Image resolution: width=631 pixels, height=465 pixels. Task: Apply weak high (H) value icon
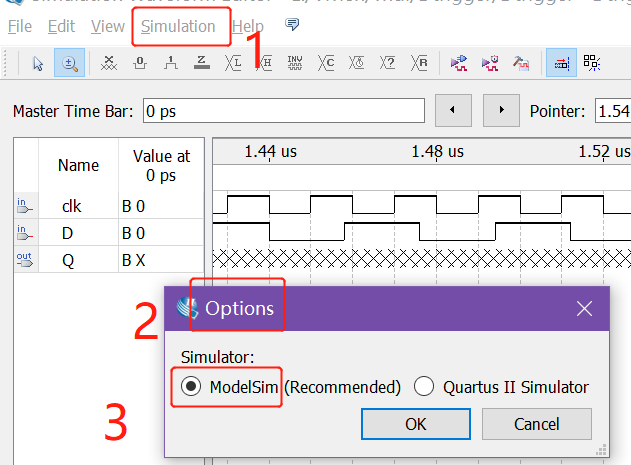click(264, 63)
